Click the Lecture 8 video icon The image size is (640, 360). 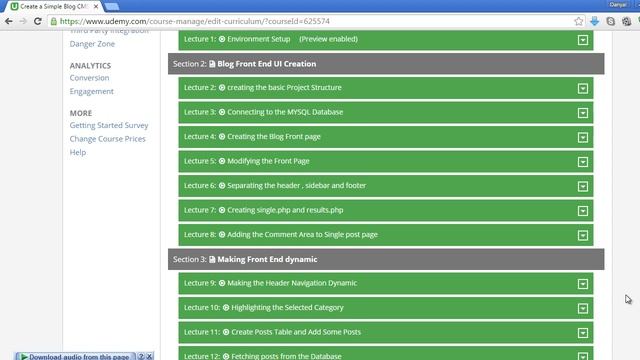pyautogui.click(x=222, y=235)
